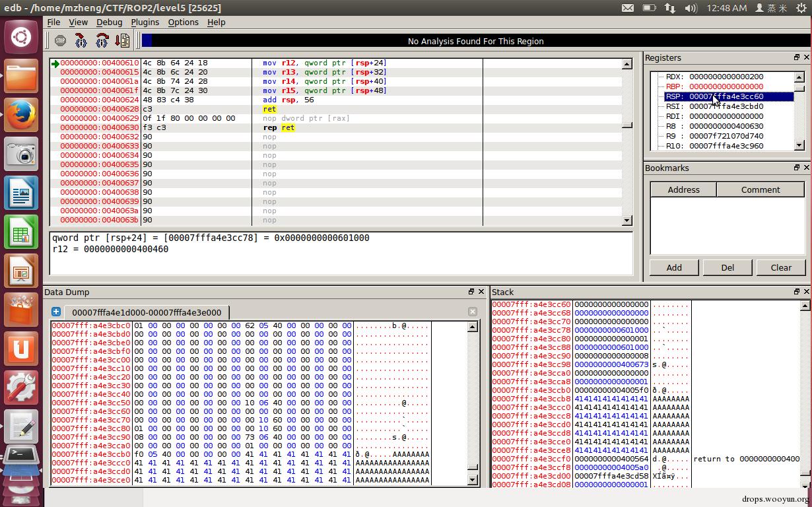
Task: Toggle floating of the Registers panel
Action: (796, 57)
